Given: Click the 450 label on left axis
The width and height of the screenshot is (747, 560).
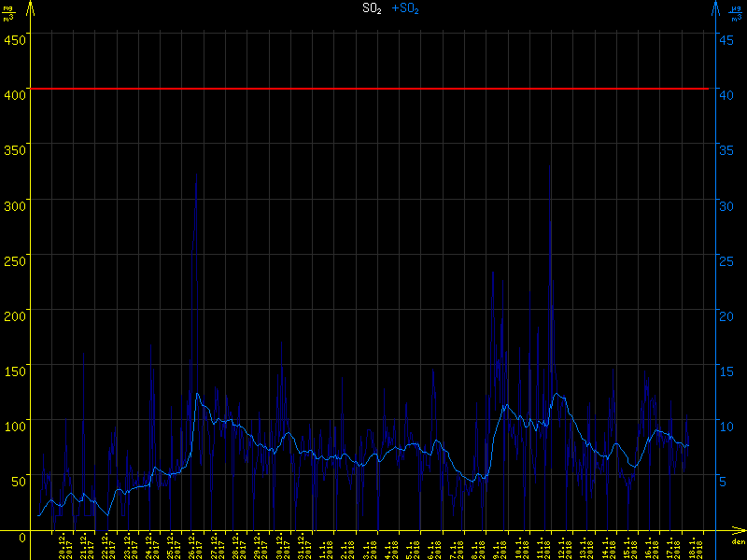Looking at the screenshot, I should click(14, 38).
